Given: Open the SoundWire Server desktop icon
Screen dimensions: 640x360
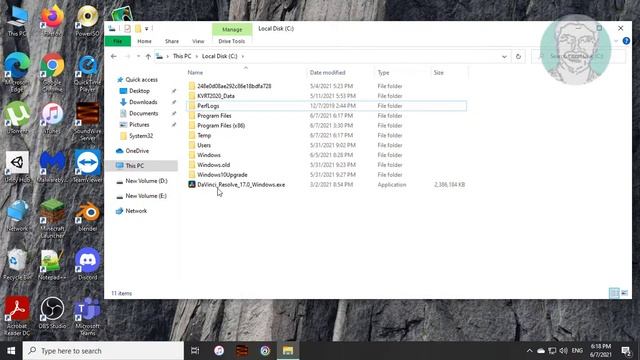Looking at the screenshot, I should tap(87, 120).
